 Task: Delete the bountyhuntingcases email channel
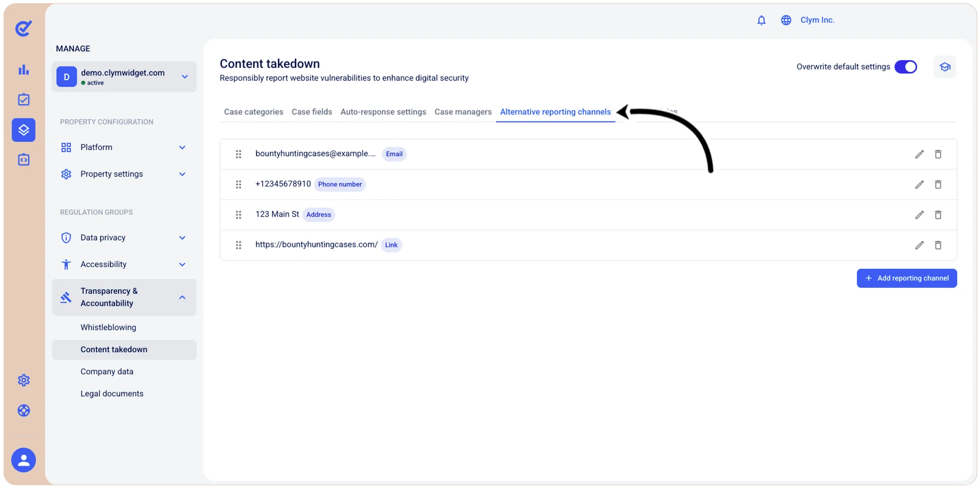click(x=938, y=154)
